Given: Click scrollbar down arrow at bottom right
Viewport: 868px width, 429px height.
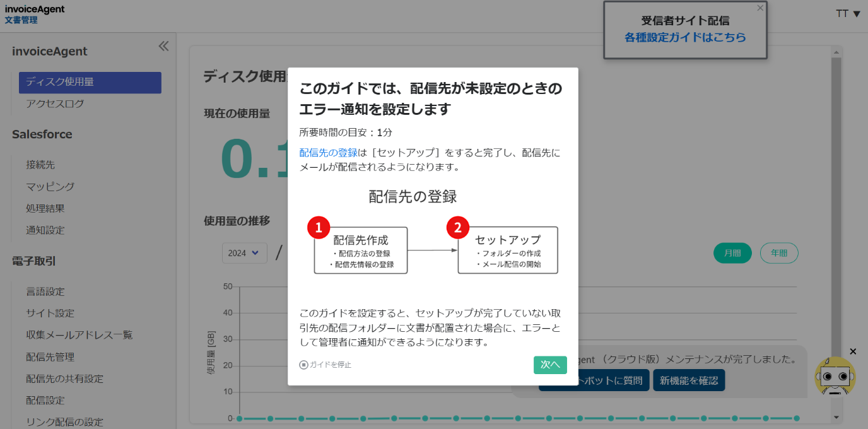Looking at the screenshot, I should tap(836, 417).
